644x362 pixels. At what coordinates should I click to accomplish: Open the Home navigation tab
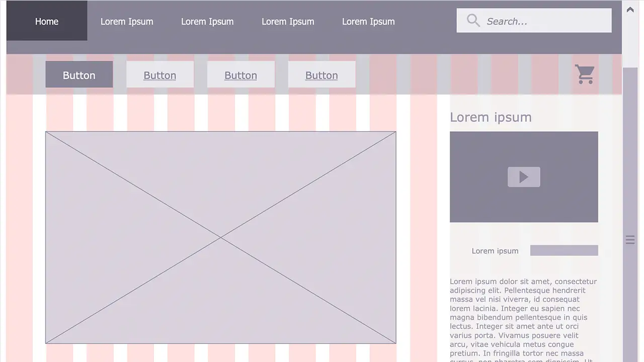pos(47,21)
